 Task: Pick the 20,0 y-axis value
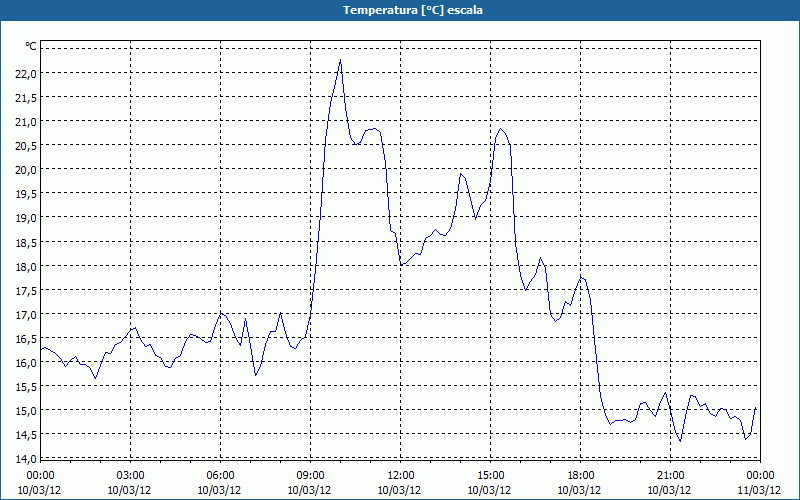(x=26, y=170)
